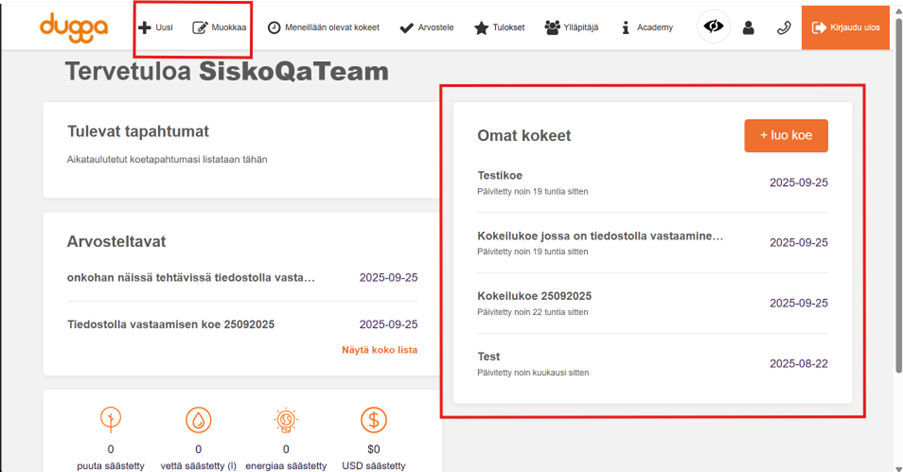Click the + luo koe button

pyautogui.click(x=785, y=136)
